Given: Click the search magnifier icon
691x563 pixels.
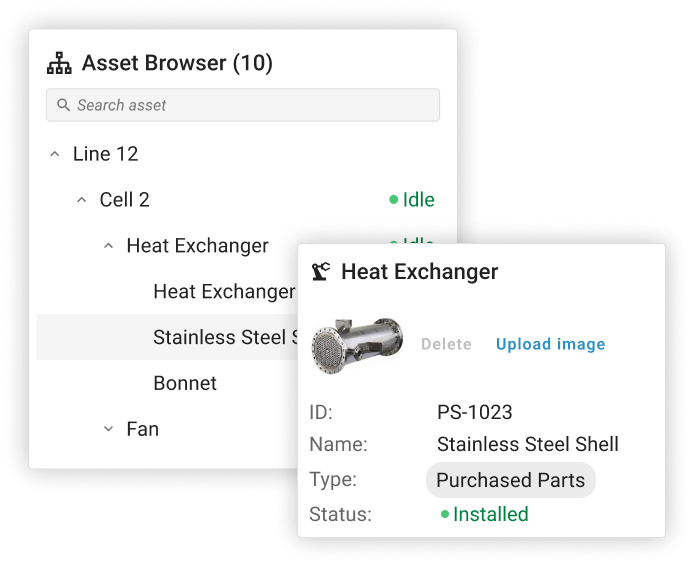Looking at the screenshot, I should coord(63,105).
